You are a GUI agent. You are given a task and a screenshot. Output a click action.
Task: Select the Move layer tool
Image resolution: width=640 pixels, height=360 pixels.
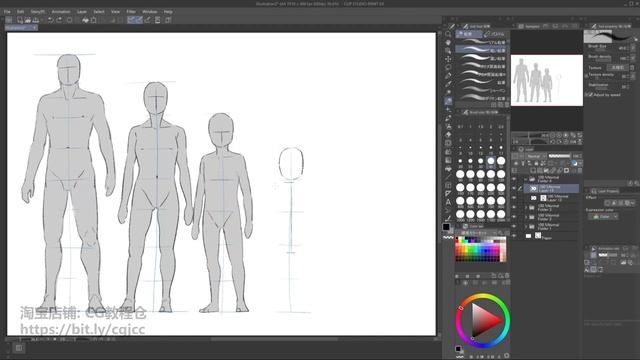coord(448,59)
